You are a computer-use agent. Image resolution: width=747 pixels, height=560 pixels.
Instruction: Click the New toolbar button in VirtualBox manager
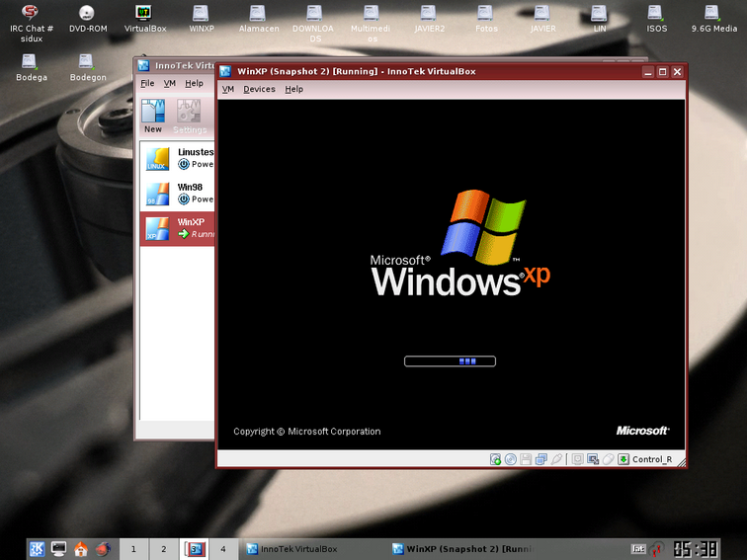coord(153,117)
